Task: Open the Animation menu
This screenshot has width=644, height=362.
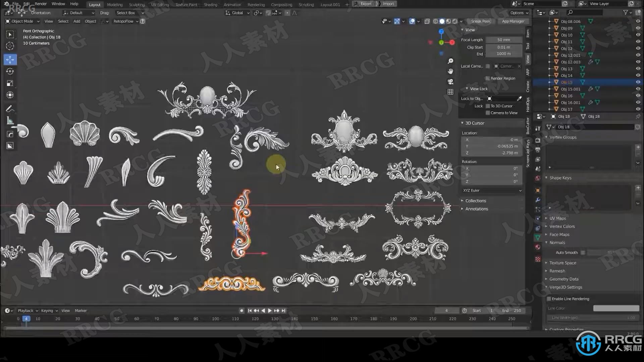Action: [232, 4]
